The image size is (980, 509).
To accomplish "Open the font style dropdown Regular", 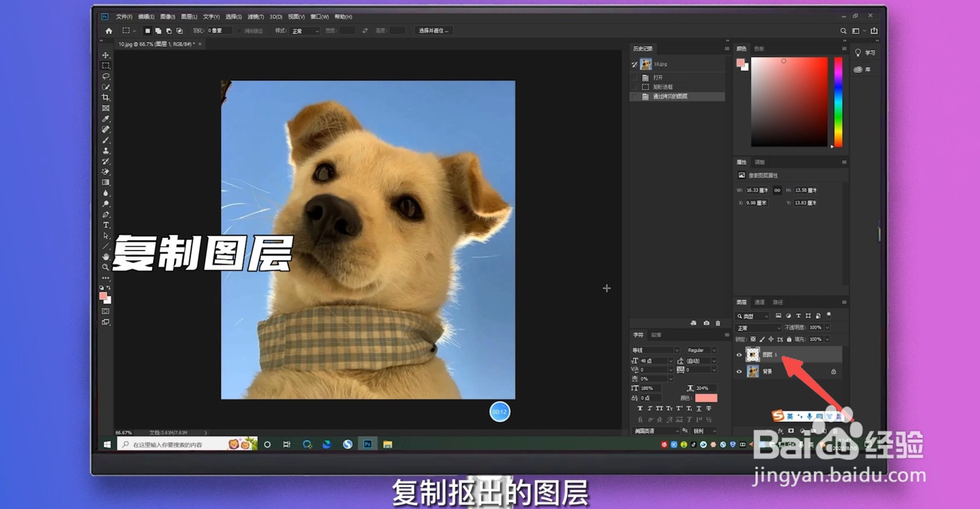I will [x=701, y=350].
